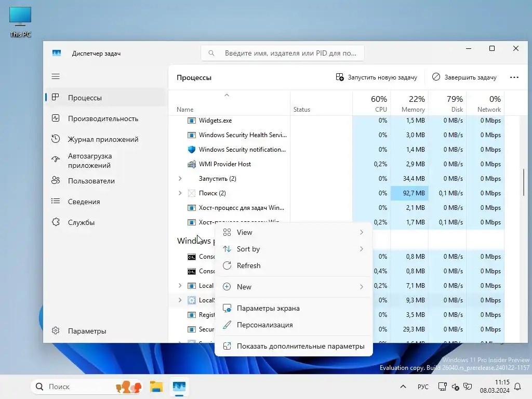Choose Refresh in context menu
The width and height of the screenshot is (532, 399).
[294, 265]
